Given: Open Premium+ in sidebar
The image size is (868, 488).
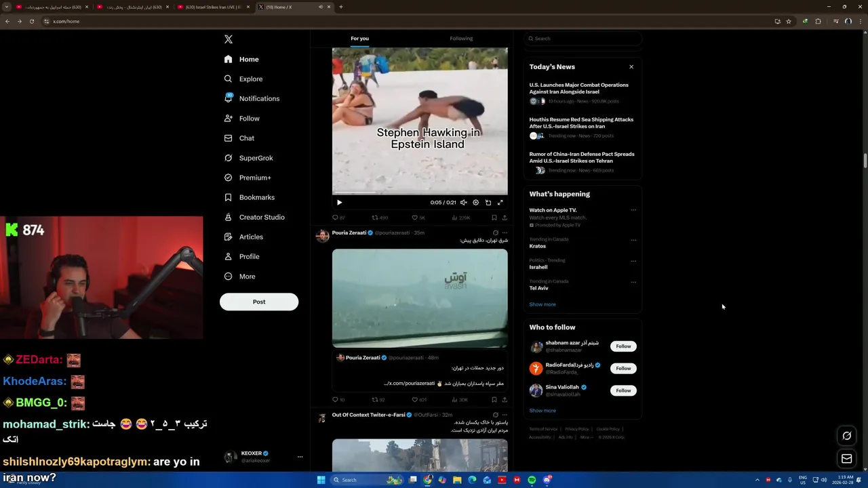Looking at the screenshot, I should coord(248,178).
